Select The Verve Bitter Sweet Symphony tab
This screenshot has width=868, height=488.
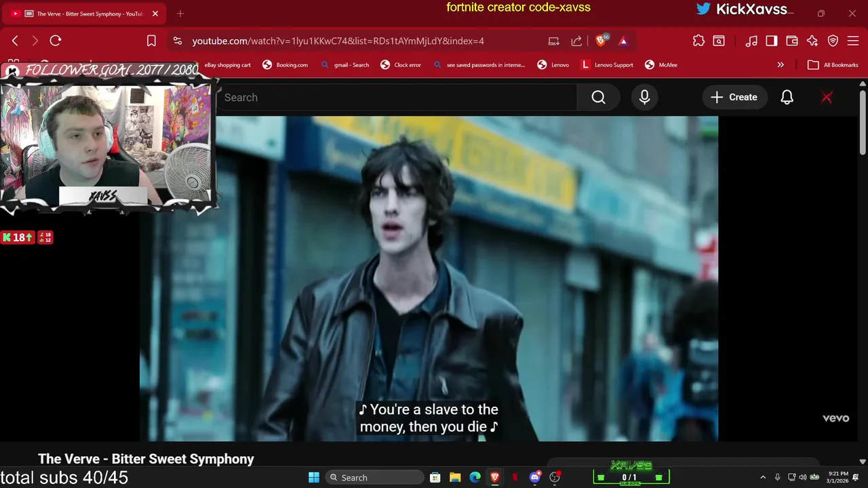[85, 14]
